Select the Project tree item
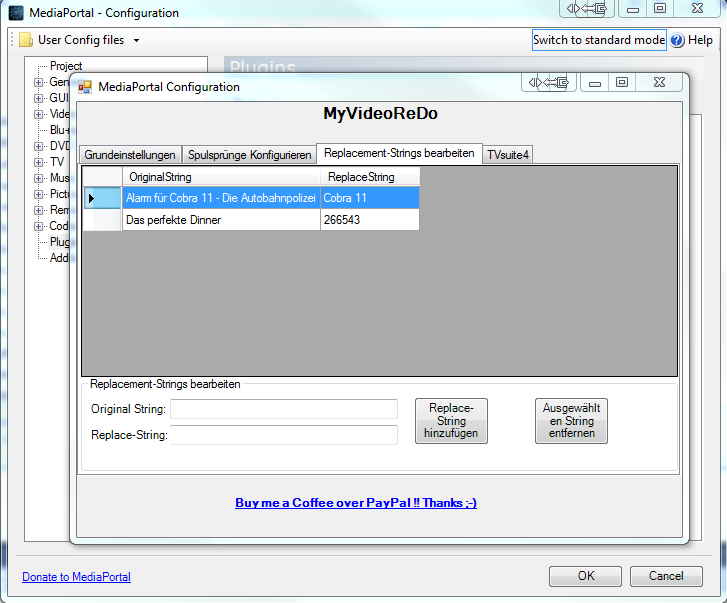This screenshot has height=603, width=727. [66, 66]
